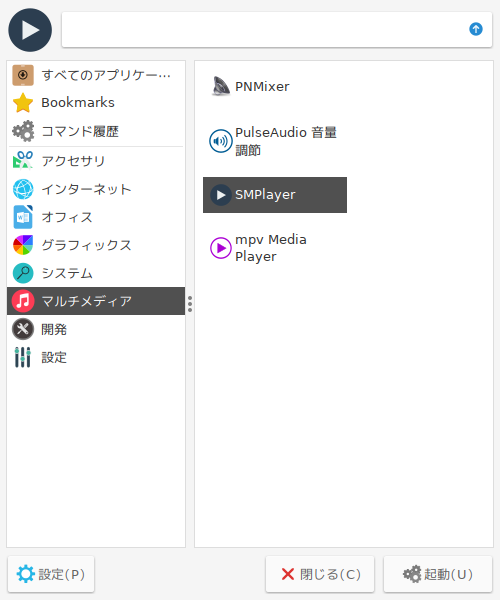Click the 起動(U) launch button

(x=438, y=574)
